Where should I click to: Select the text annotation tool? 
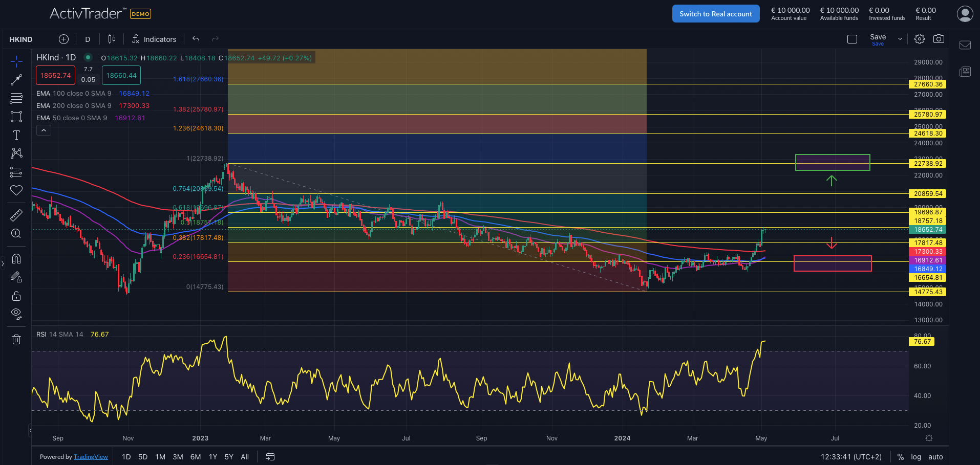pyautogui.click(x=16, y=135)
